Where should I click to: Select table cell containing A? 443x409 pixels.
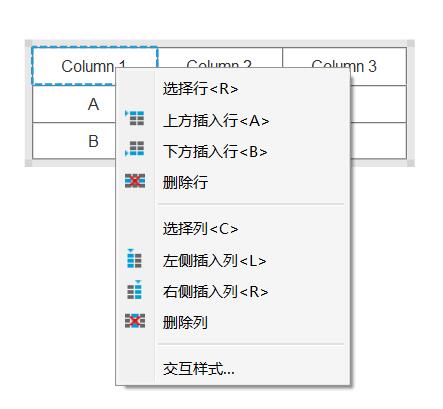tap(74, 104)
